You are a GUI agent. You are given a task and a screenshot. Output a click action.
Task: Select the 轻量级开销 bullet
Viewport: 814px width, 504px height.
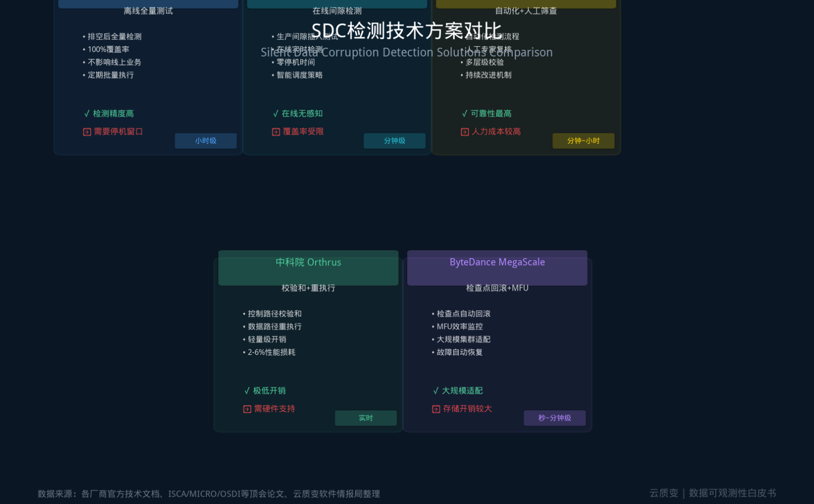264,340
